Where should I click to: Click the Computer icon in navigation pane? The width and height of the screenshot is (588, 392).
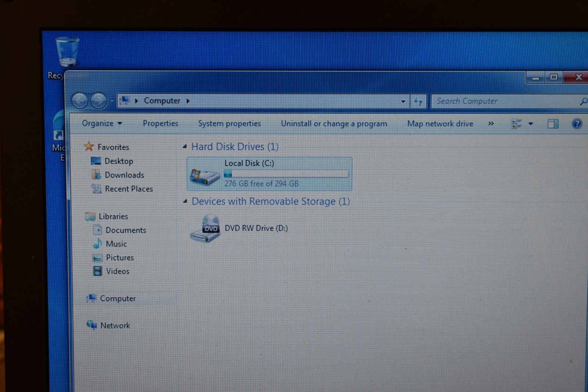[x=91, y=298]
